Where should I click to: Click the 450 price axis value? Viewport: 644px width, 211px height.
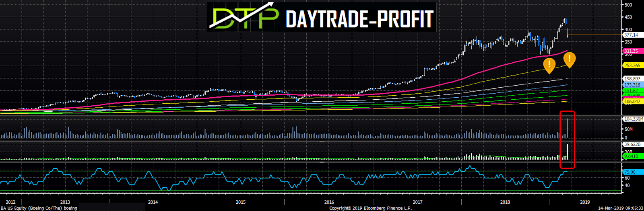(629, 17)
